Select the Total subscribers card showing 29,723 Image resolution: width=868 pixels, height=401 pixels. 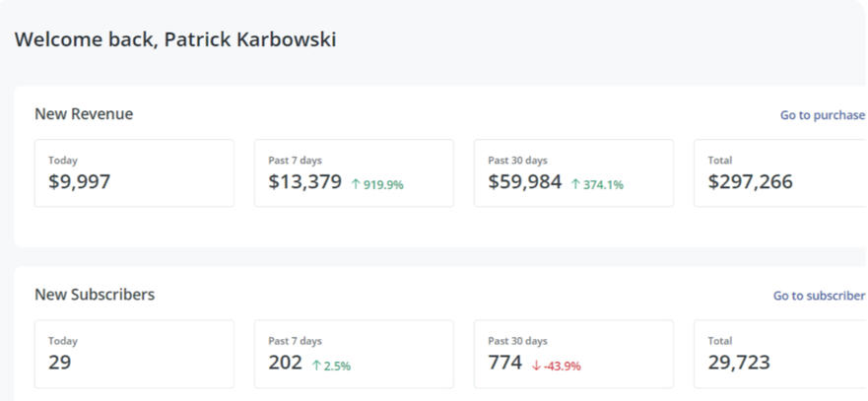tap(778, 354)
